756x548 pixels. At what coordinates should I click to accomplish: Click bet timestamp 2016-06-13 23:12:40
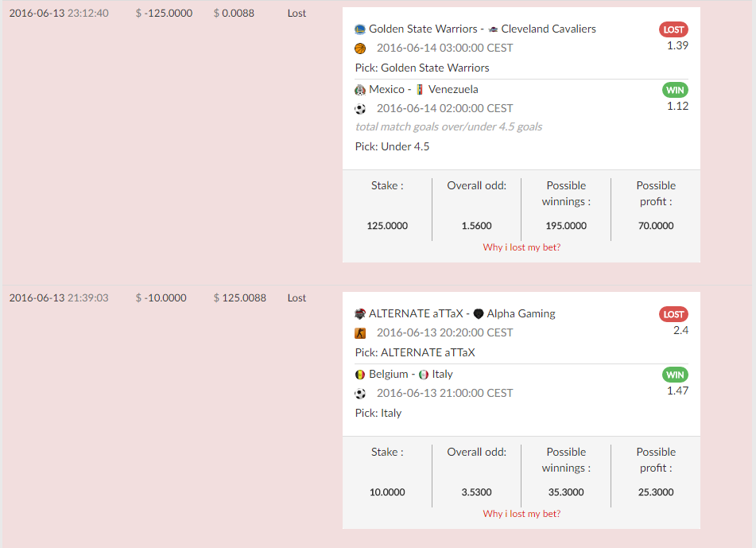[x=59, y=13]
